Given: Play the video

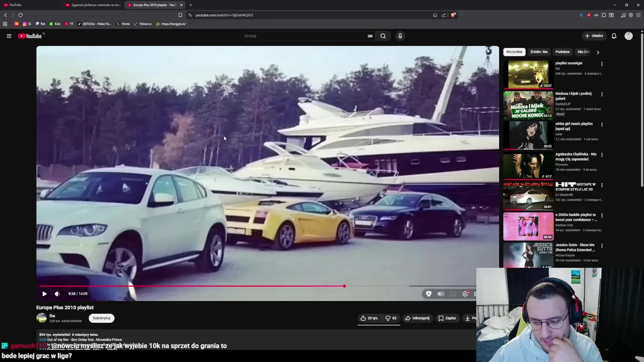Looking at the screenshot, I should (44, 294).
